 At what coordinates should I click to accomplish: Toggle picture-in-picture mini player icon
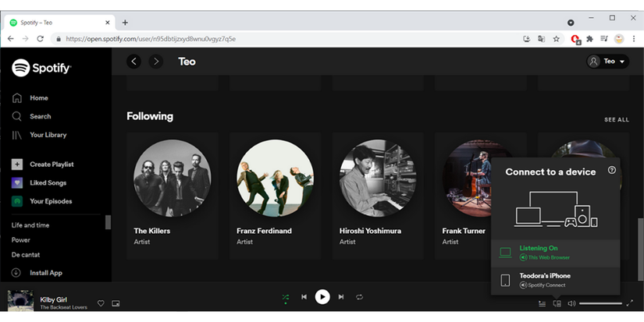click(116, 303)
